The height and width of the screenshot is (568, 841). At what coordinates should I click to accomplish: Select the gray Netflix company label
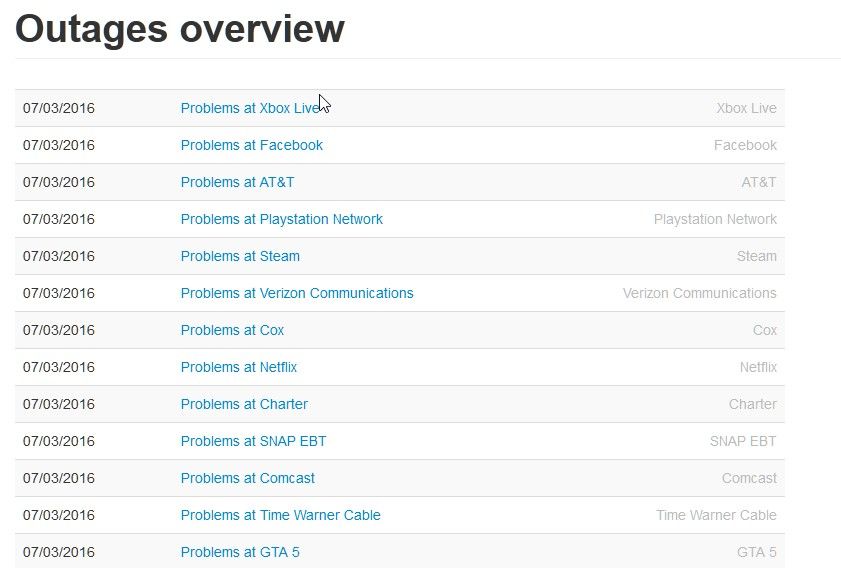758,367
